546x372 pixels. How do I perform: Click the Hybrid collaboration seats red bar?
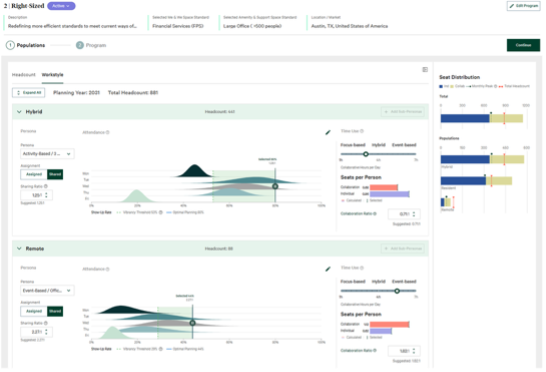pos(384,187)
